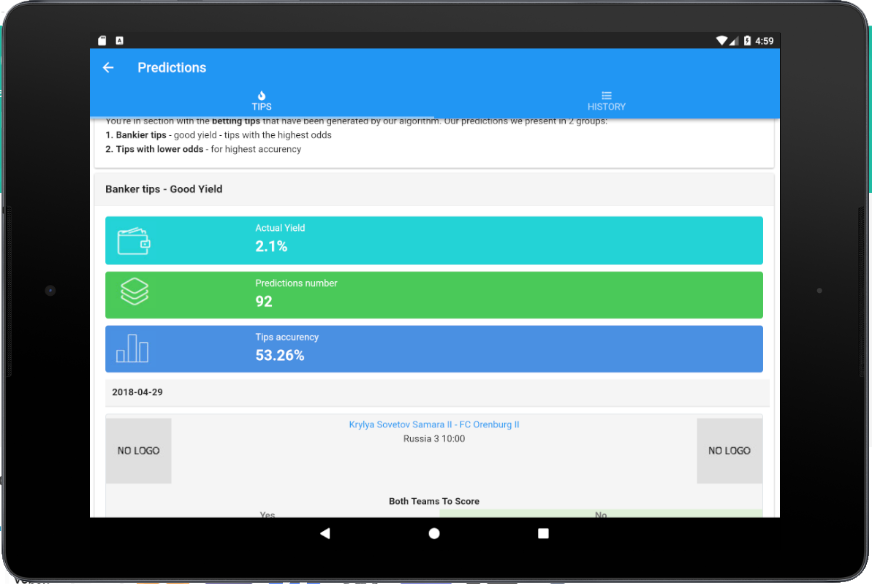Click the 92 predictions number value
This screenshot has width=872, height=588.
click(x=264, y=301)
